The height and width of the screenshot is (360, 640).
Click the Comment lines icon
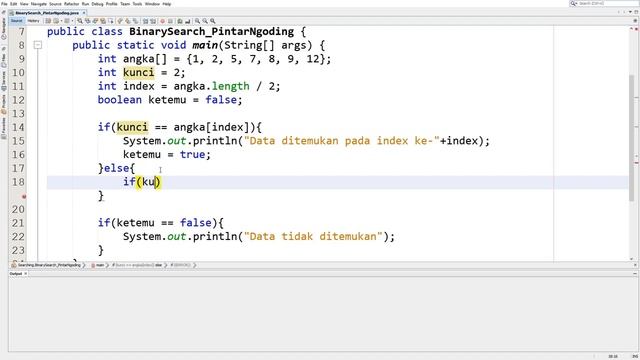point(180,21)
